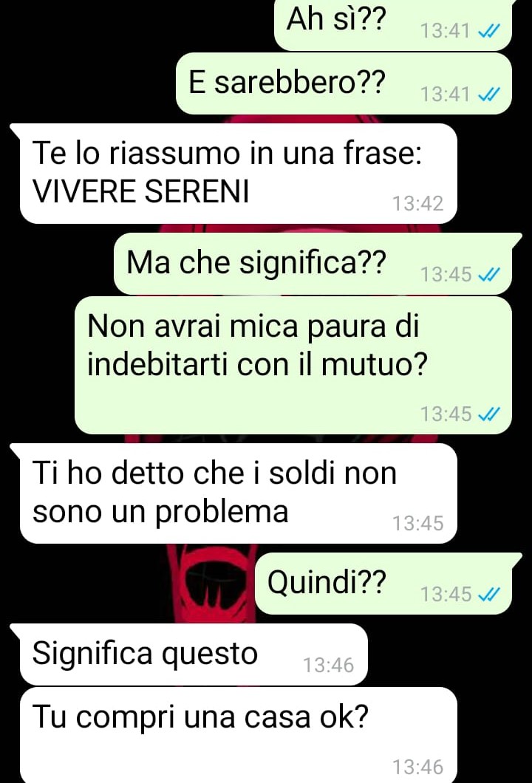
Task: Select the 'VIVERE SERENI' received message
Action: tap(238, 174)
